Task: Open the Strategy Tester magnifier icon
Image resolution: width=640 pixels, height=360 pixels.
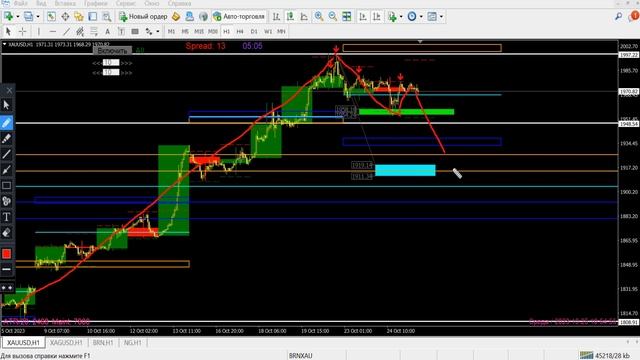Action: coord(107,16)
